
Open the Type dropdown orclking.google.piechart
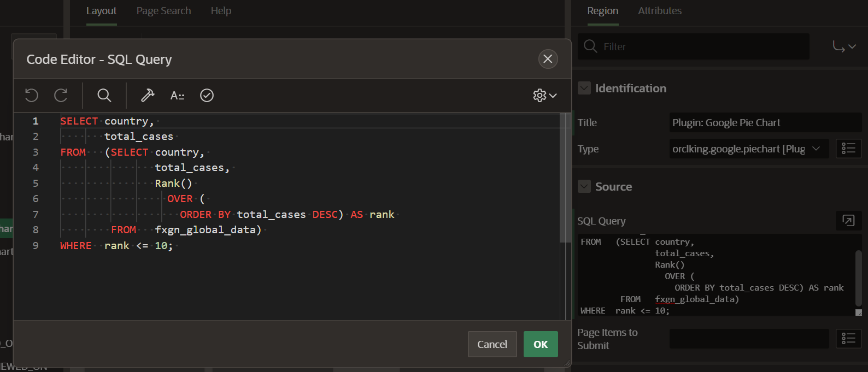pyautogui.click(x=749, y=149)
